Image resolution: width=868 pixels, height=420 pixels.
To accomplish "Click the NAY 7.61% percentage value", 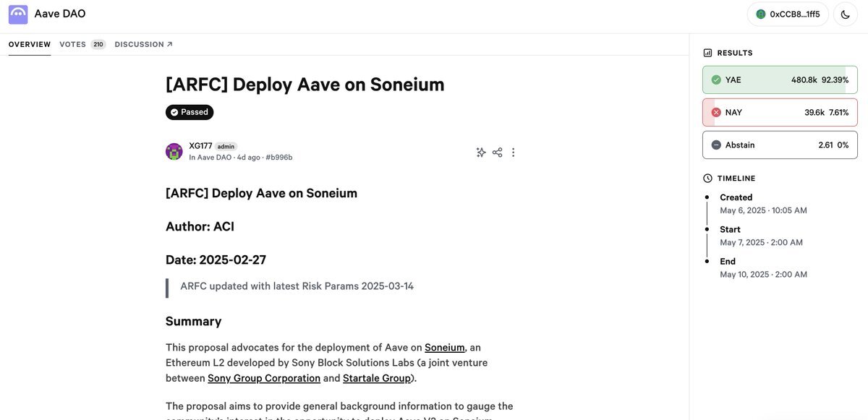I will (x=839, y=113).
